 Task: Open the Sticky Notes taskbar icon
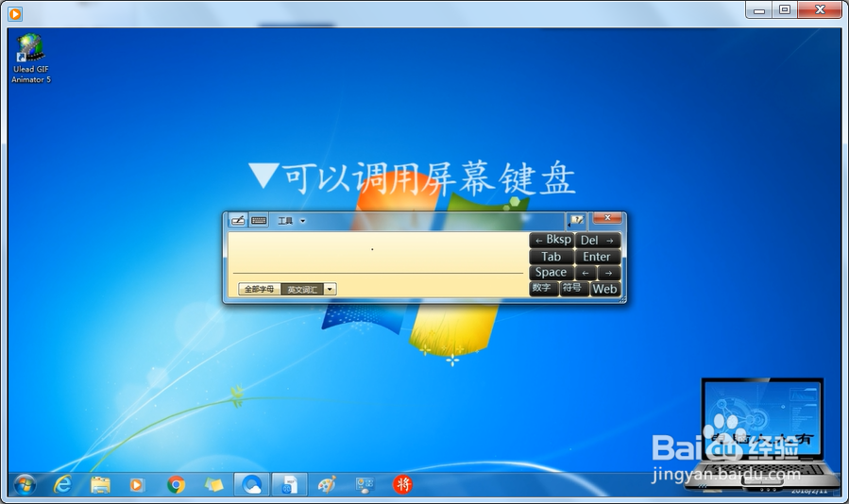213,484
